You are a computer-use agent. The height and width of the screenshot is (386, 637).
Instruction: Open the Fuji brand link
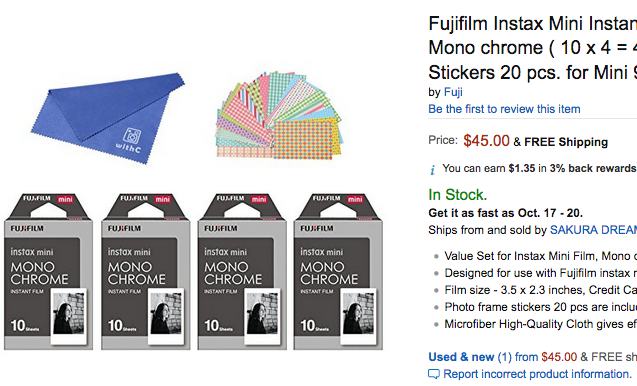(453, 92)
